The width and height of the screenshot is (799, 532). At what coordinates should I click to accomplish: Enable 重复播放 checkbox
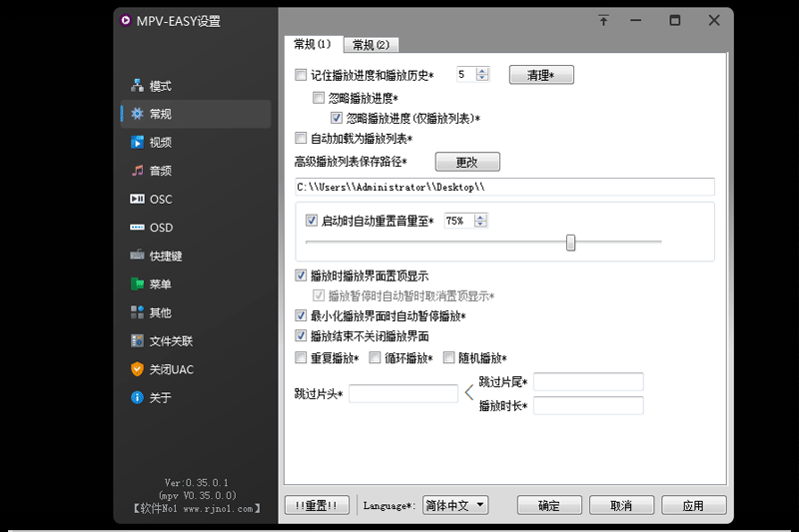[x=301, y=358]
